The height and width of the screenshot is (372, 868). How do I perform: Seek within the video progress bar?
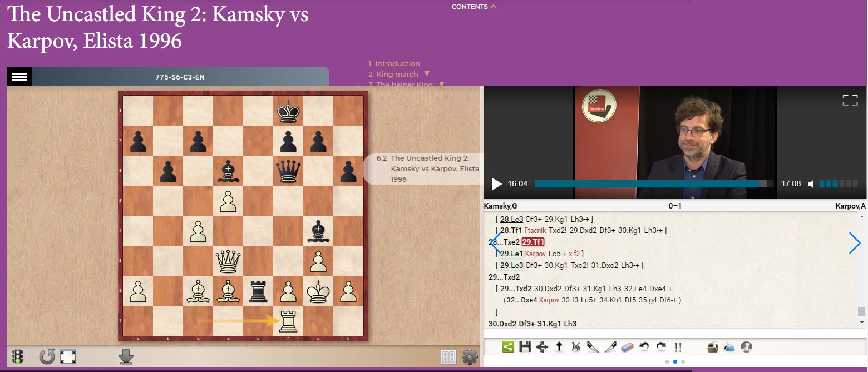coord(654,183)
